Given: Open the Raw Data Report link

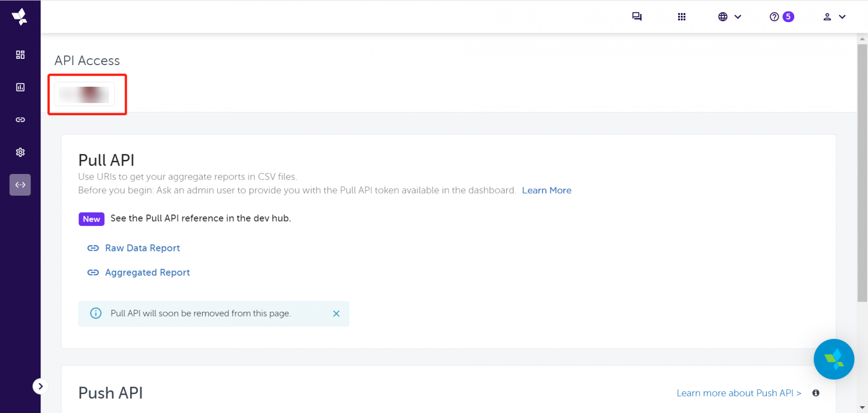Looking at the screenshot, I should [x=142, y=248].
